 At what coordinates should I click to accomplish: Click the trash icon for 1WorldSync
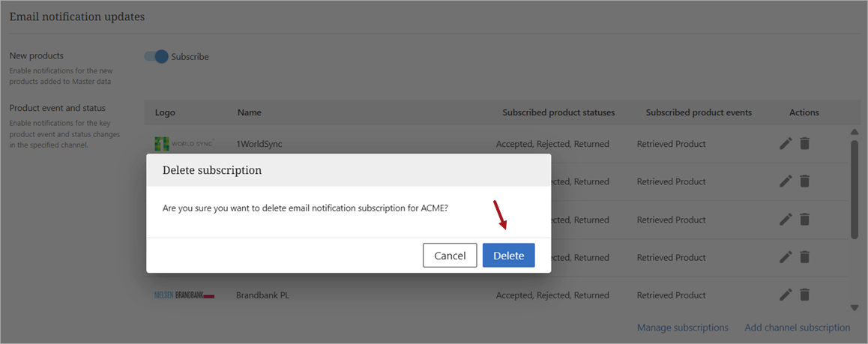[x=804, y=143]
